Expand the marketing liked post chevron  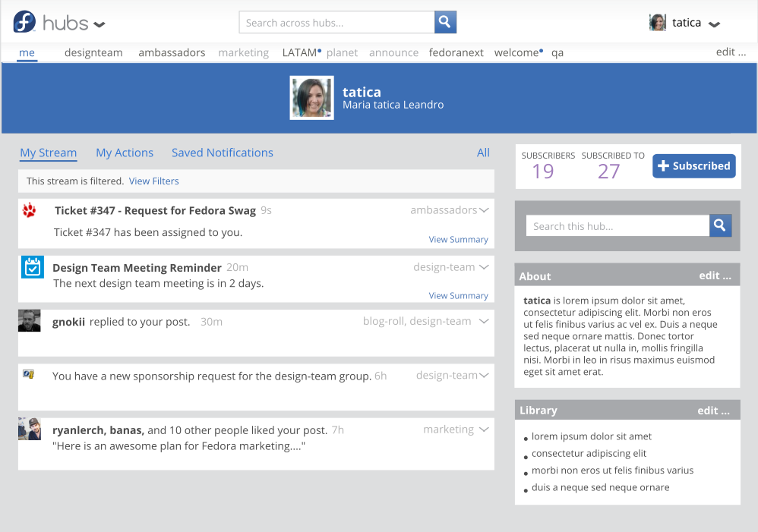(484, 430)
